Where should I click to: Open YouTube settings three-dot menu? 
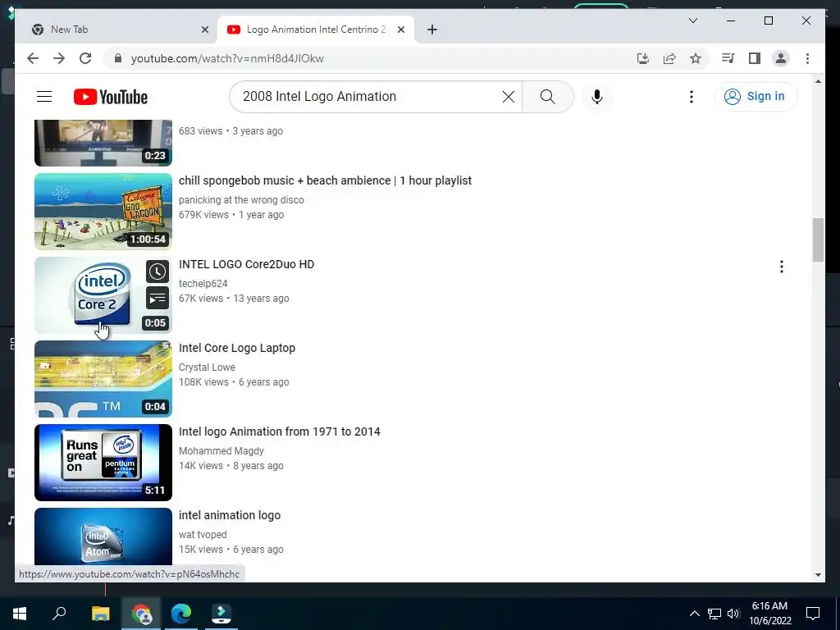691,97
